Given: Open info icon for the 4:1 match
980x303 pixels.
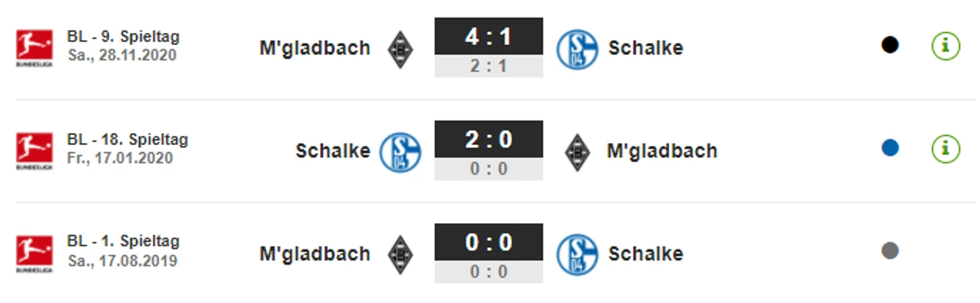Looking at the screenshot, I should point(945,46).
